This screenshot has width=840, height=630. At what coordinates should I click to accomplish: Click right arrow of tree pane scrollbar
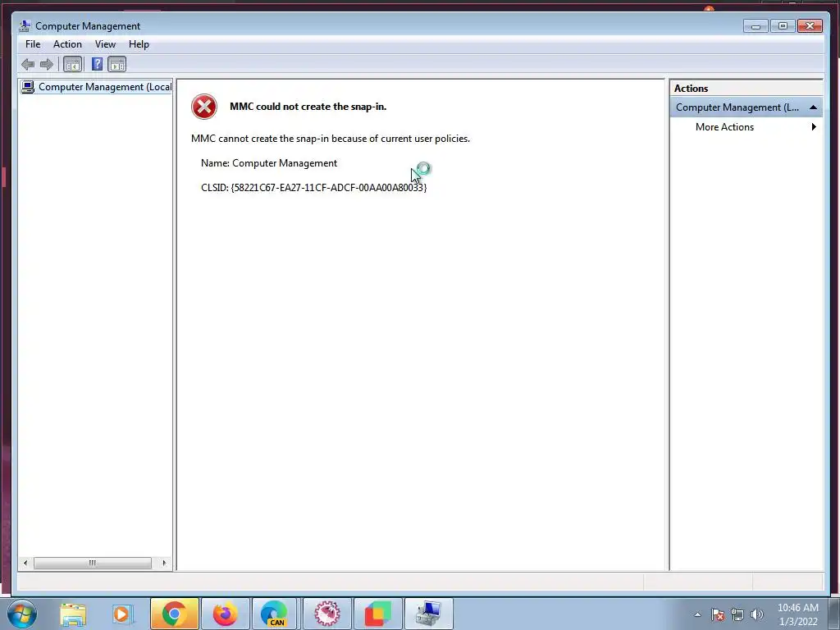pos(164,563)
